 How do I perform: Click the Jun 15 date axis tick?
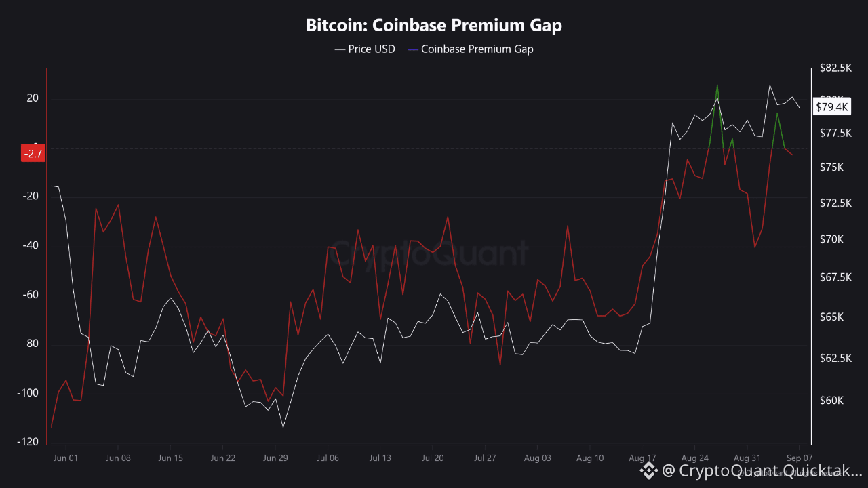[x=171, y=458]
